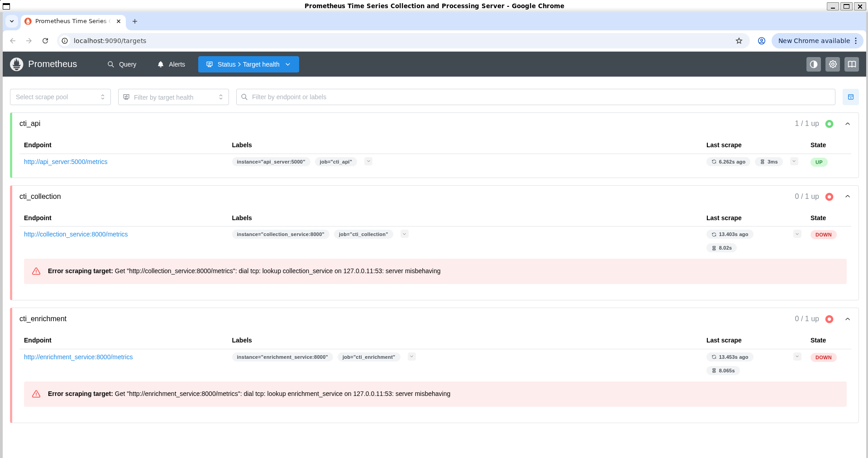Click the 13.403s ago last scrape badge
868x458 pixels.
pyautogui.click(x=730, y=234)
